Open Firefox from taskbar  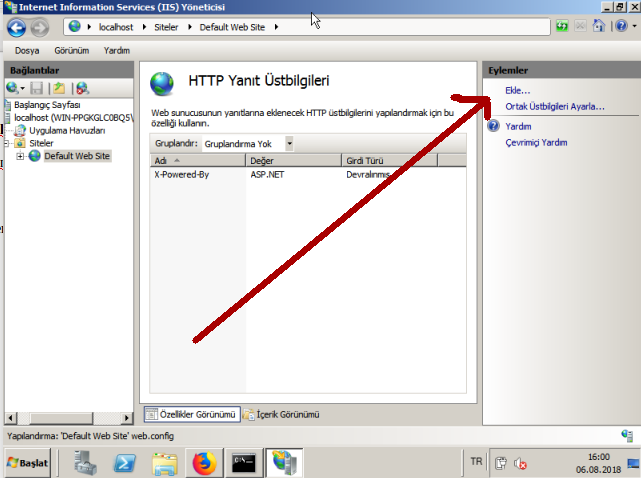pos(204,463)
